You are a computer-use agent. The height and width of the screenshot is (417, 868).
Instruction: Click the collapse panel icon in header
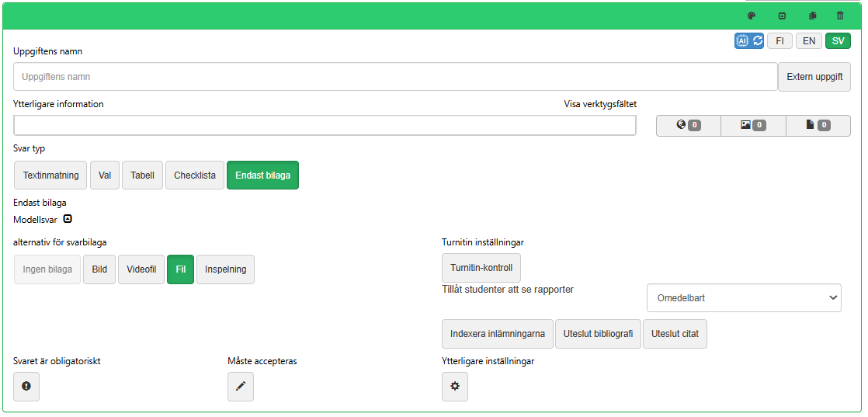(x=782, y=16)
